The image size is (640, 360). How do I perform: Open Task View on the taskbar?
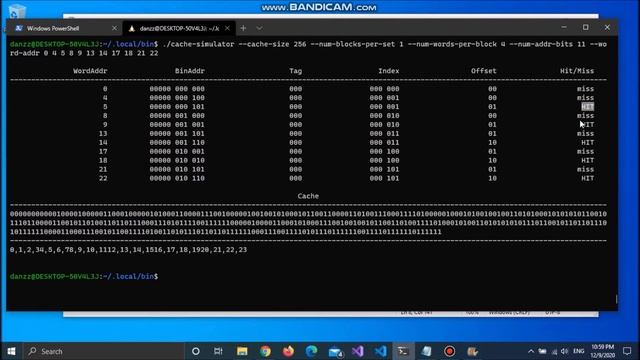click(218, 351)
